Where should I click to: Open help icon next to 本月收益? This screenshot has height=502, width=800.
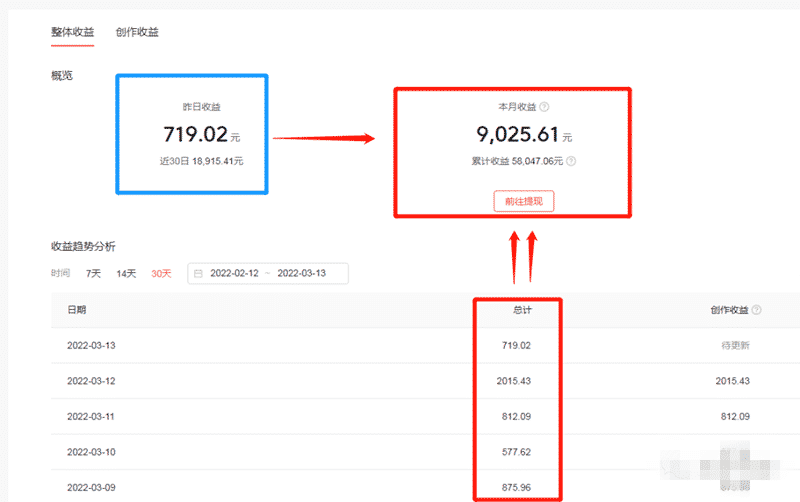[544, 107]
